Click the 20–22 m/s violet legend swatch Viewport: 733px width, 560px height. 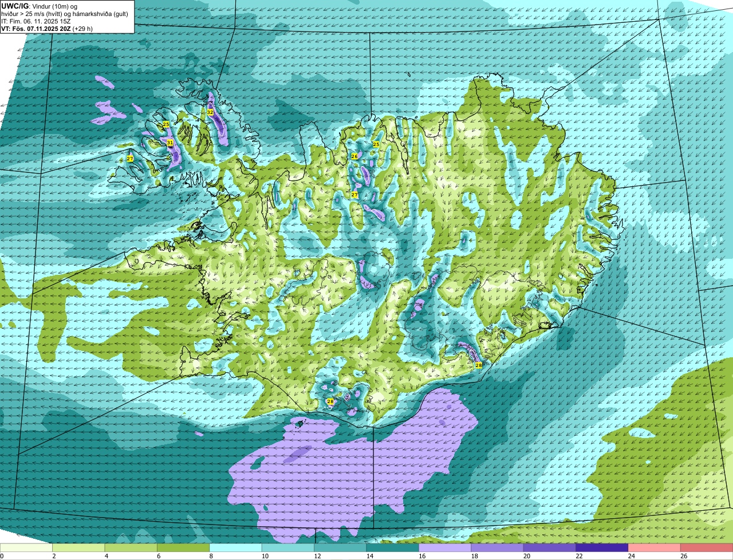coord(550,548)
